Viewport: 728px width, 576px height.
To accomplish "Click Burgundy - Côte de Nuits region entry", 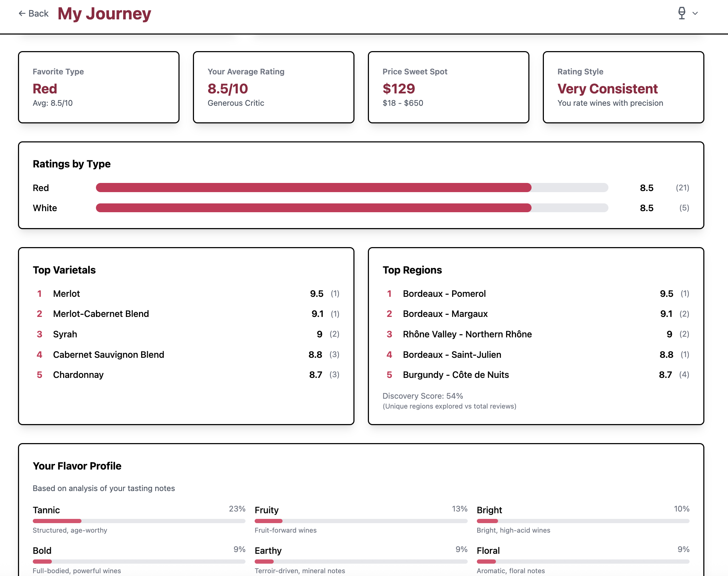I will pos(456,374).
